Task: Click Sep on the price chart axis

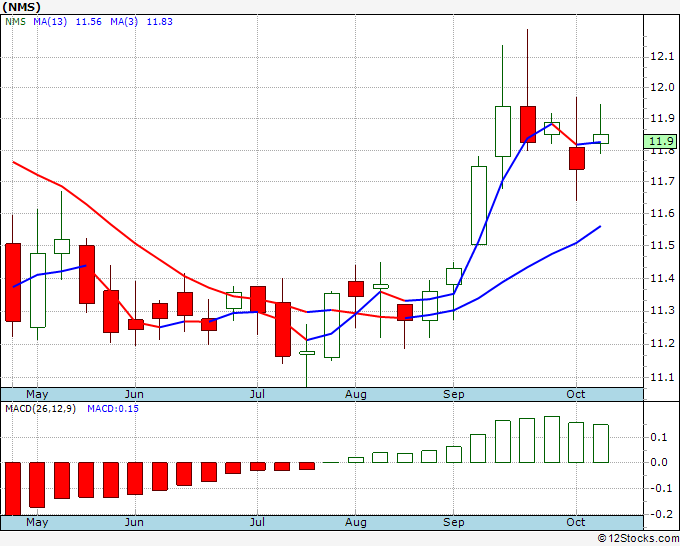Action: (x=454, y=394)
